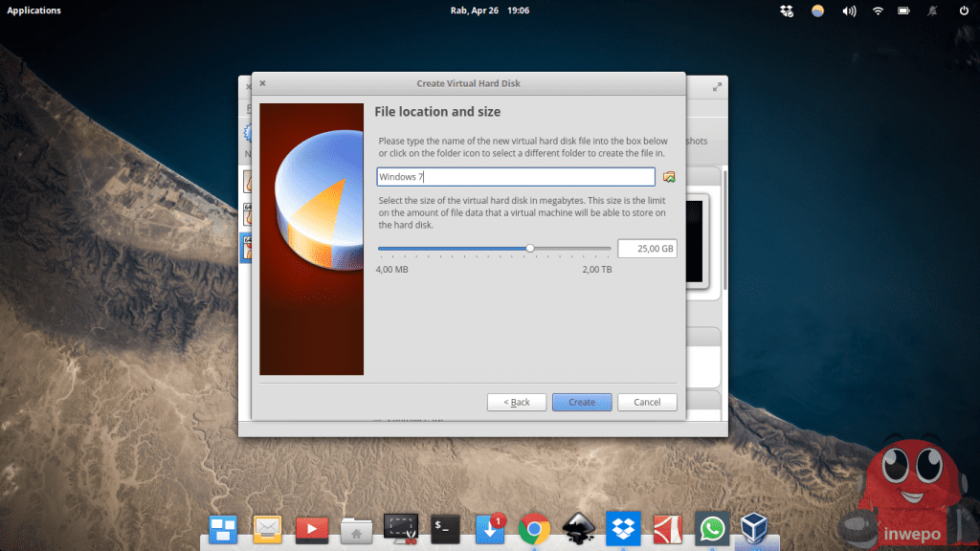
Task: Open the volume indicator in top panel
Action: coord(848,11)
